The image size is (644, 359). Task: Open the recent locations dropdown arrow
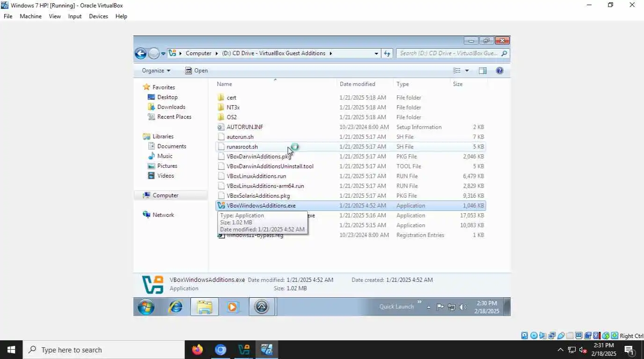pyautogui.click(x=163, y=54)
